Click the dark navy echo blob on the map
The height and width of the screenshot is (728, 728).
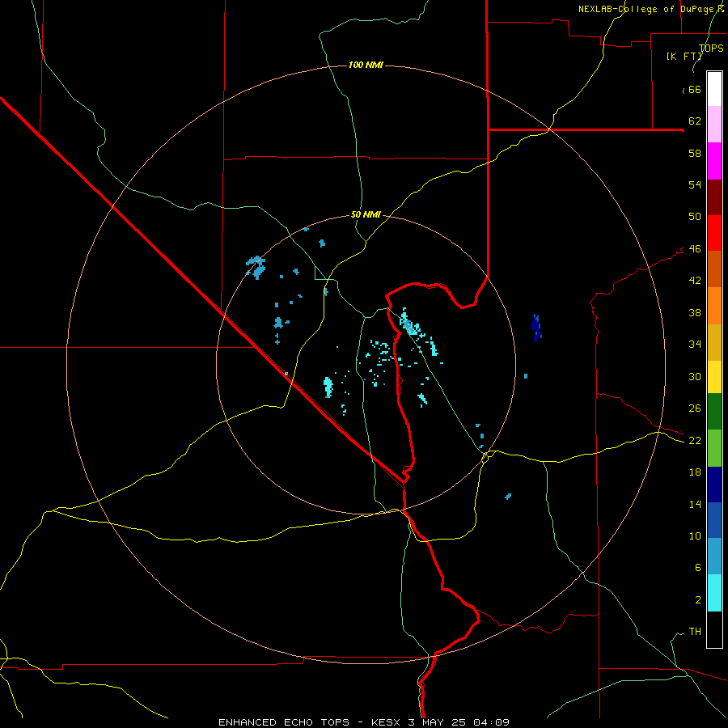[x=535, y=328]
